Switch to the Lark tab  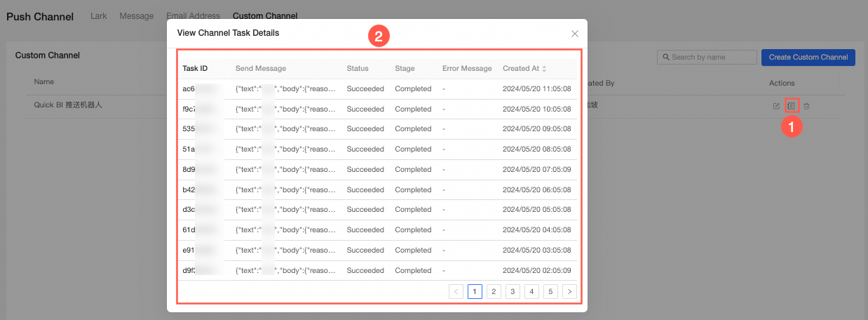click(x=99, y=15)
